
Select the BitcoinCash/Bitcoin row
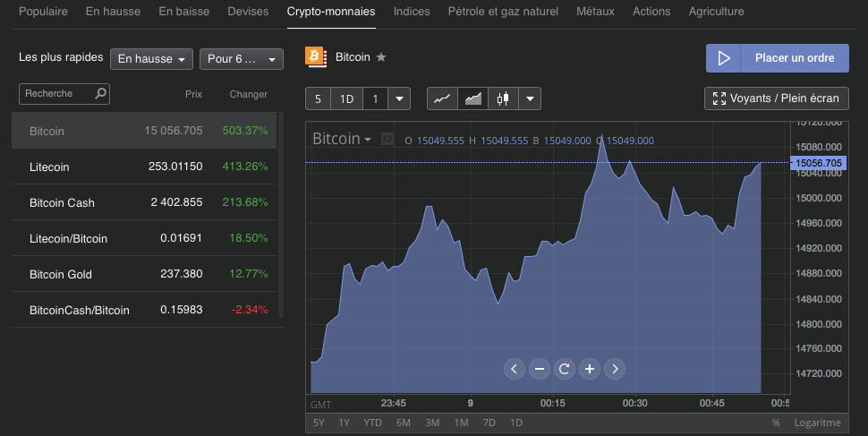(144, 310)
